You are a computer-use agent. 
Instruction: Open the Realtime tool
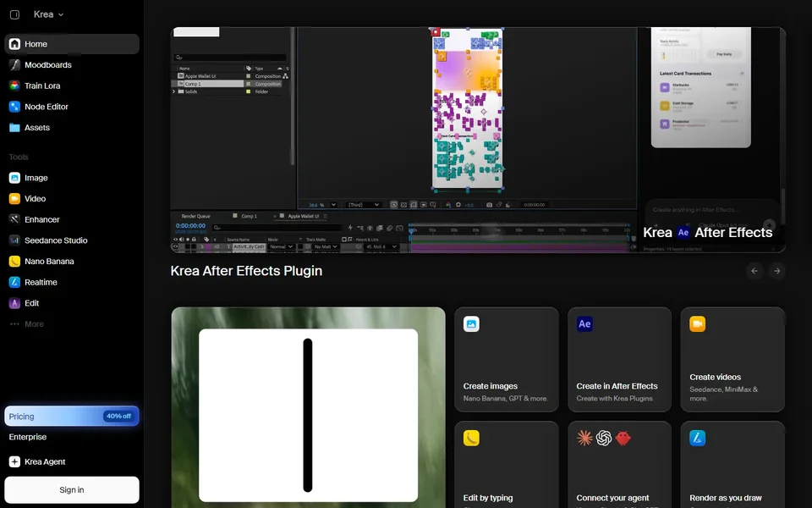(71, 282)
